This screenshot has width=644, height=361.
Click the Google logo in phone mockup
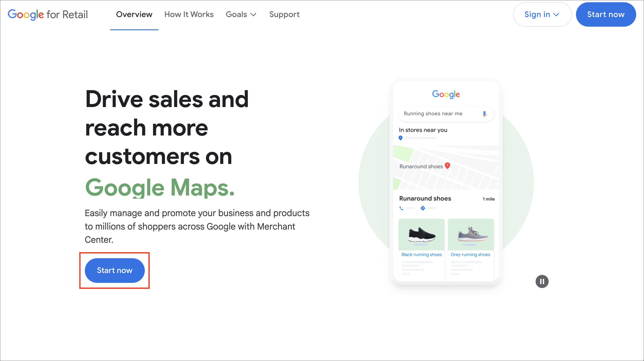446,94
